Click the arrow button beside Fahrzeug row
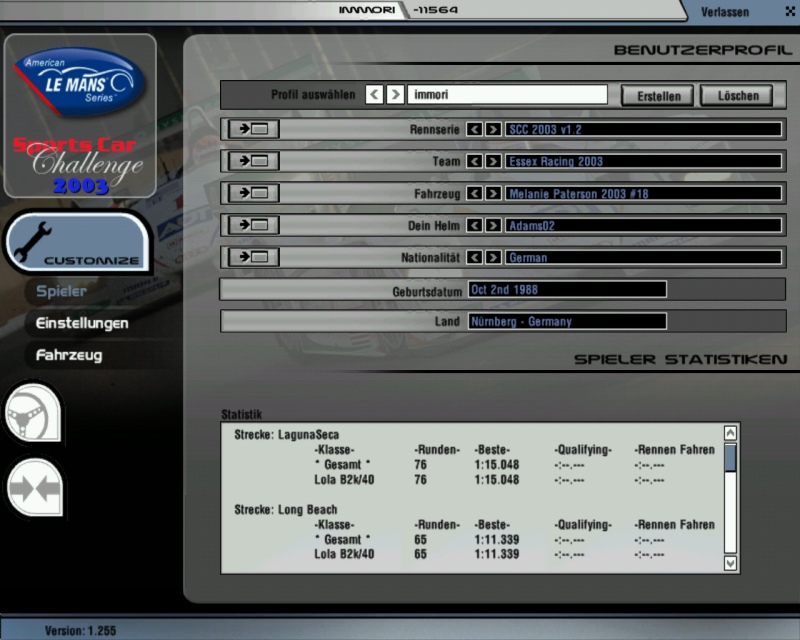This screenshot has width=800, height=640. (253, 194)
